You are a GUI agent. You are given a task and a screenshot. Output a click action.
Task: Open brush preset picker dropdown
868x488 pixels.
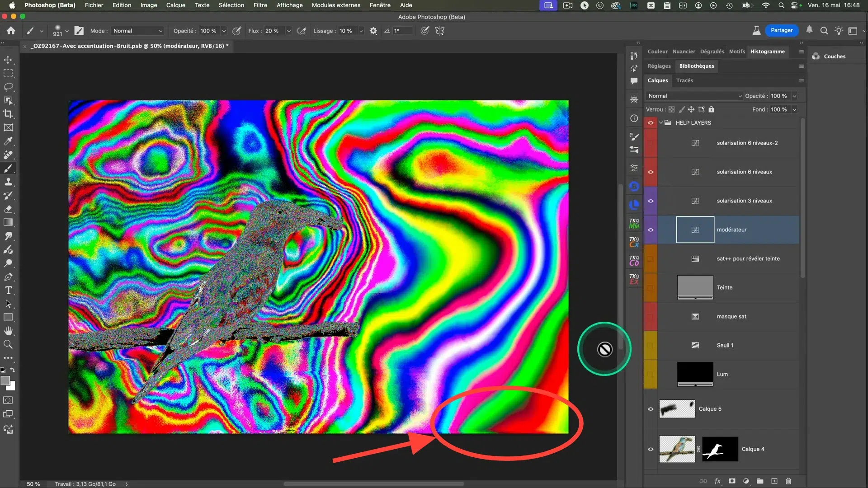(x=66, y=31)
